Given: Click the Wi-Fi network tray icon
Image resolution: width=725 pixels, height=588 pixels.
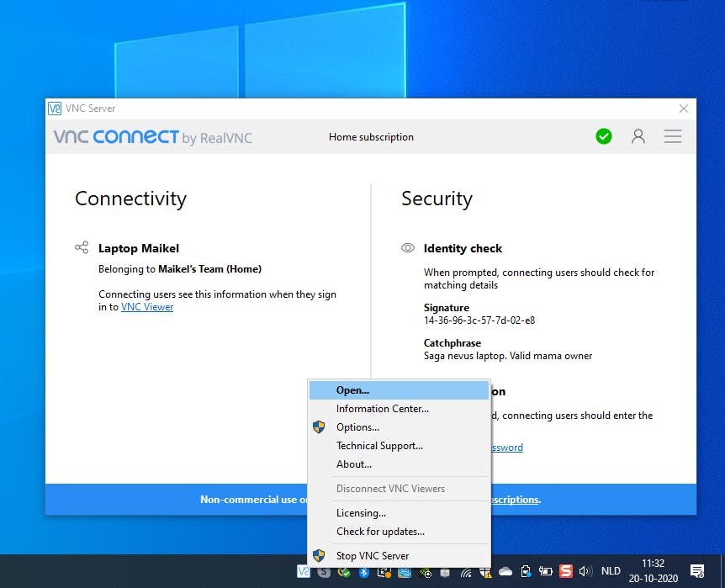Looking at the screenshot, I should [465, 573].
